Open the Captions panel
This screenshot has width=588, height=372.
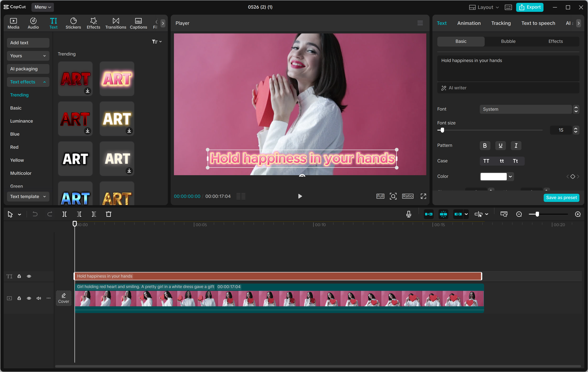pyautogui.click(x=138, y=23)
